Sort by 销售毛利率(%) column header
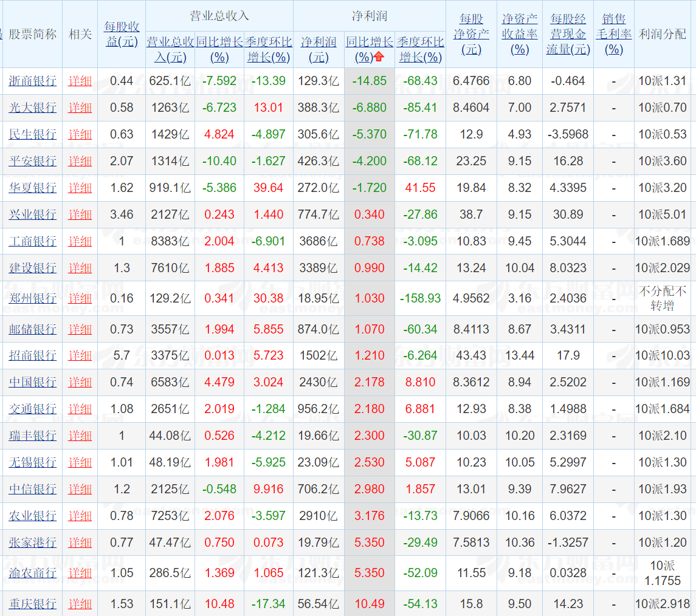The width and height of the screenshot is (696, 616). [613, 34]
